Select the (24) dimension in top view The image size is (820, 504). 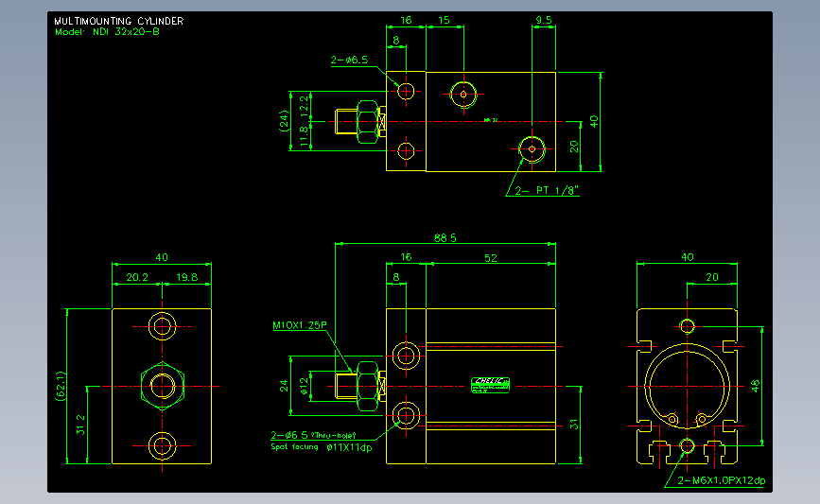tap(284, 121)
